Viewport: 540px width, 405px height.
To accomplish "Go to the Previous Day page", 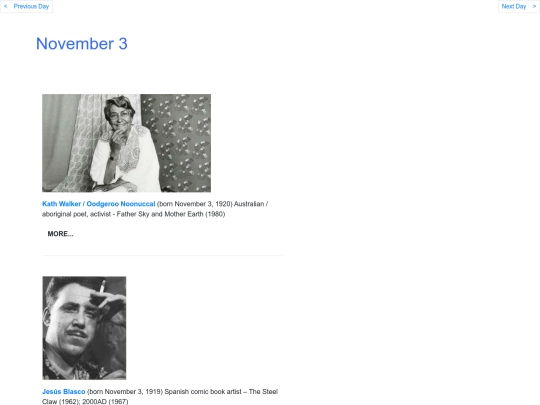I will (31, 6).
